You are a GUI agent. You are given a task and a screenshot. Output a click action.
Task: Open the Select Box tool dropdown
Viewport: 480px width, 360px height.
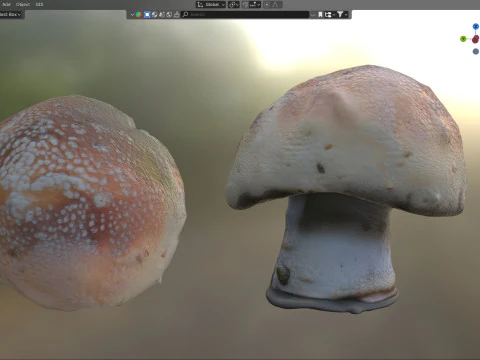(11, 14)
